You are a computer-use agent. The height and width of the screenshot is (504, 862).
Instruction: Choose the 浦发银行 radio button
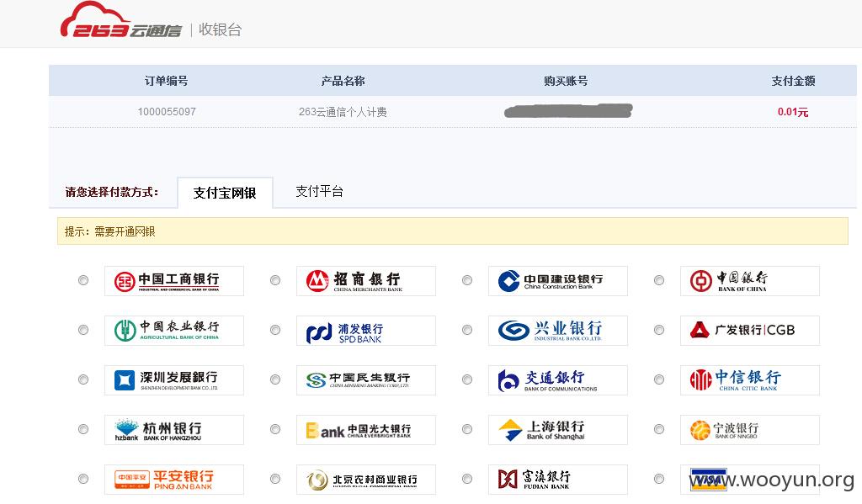click(x=275, y=330)
